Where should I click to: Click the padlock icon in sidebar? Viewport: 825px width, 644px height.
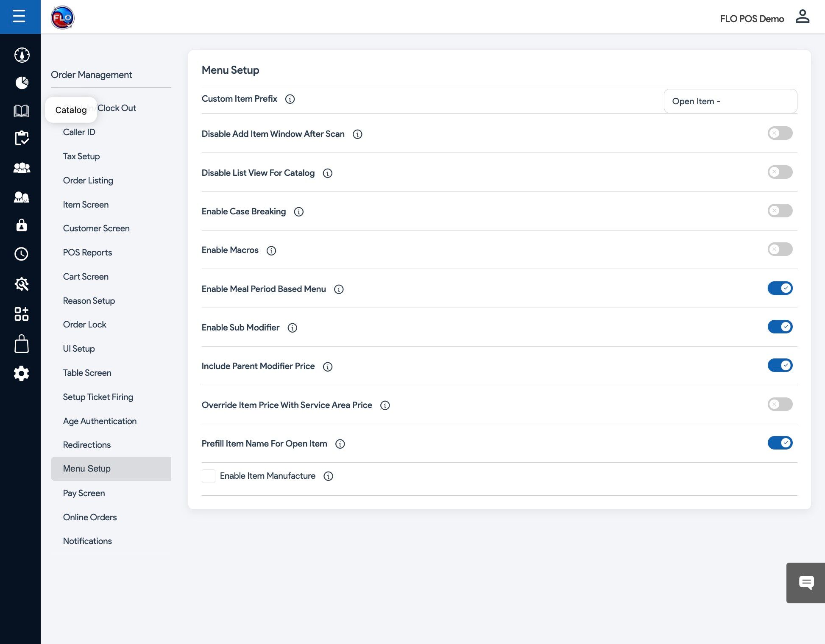21,225
